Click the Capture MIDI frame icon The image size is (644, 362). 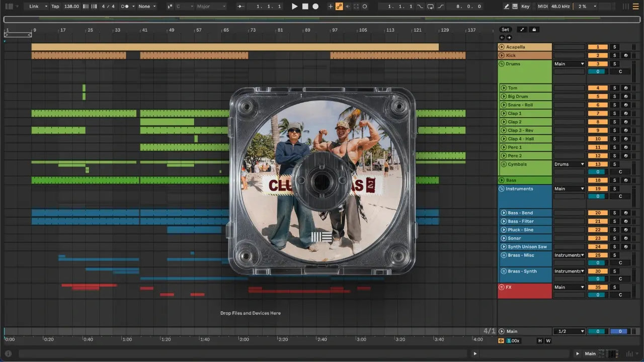[356, 7]
